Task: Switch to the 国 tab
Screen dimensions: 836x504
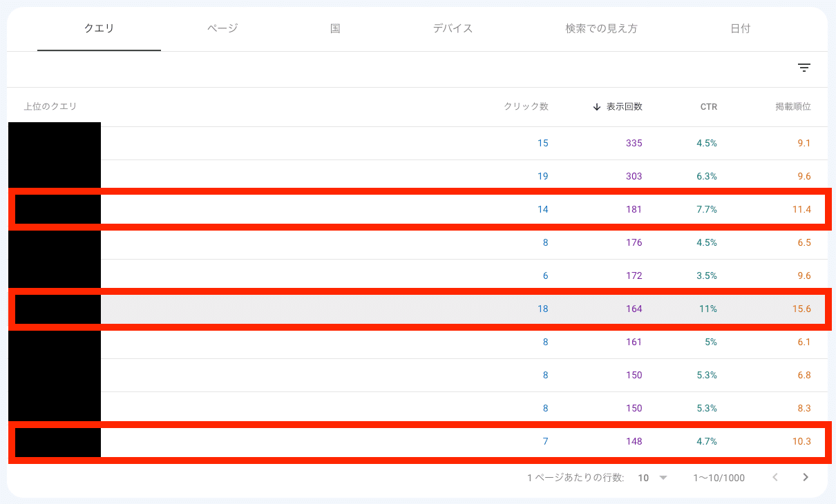Action: pos(335,28)
